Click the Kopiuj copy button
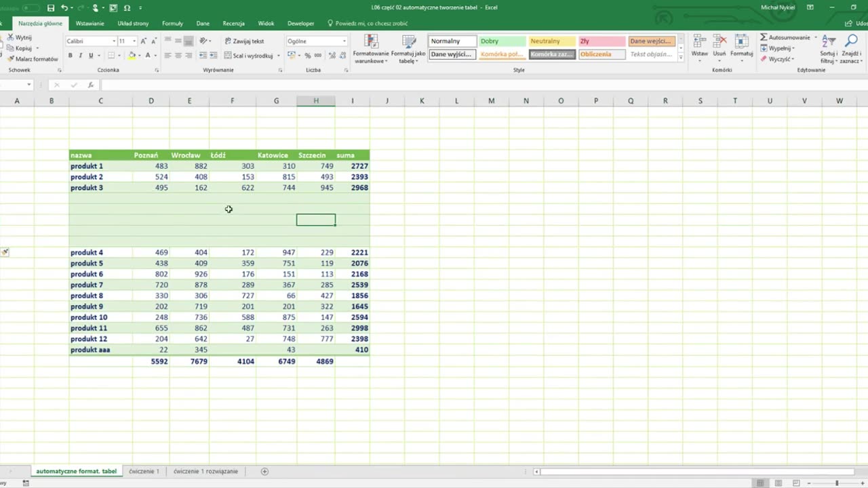 (19, 48)
